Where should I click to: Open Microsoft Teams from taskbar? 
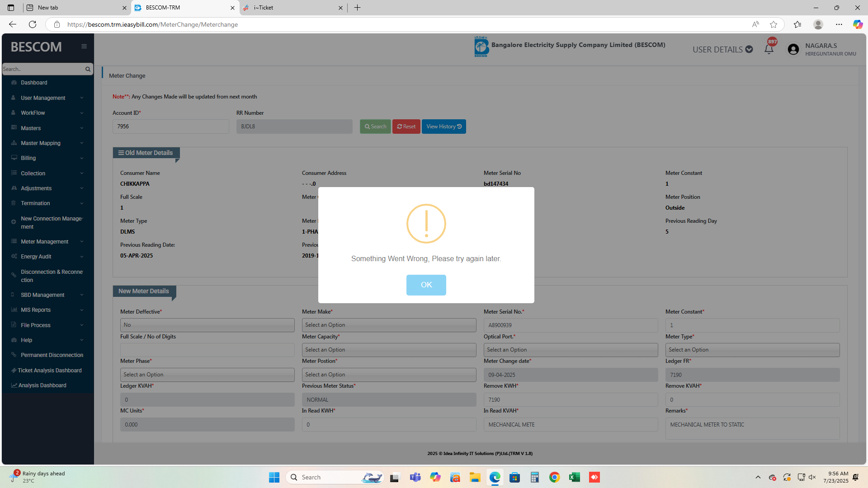pyautogui.click(x=415, y=477)
